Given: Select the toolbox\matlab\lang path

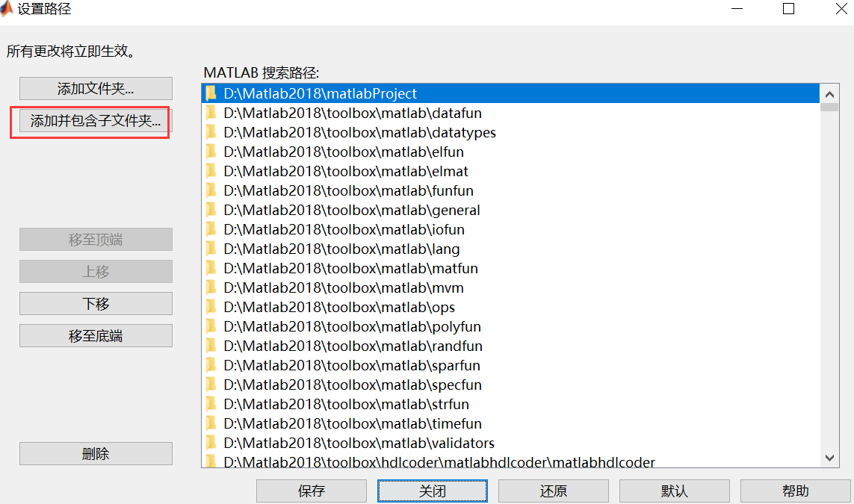Looking at the screenshot, I should pyautogui.click(x=510, y=249).
